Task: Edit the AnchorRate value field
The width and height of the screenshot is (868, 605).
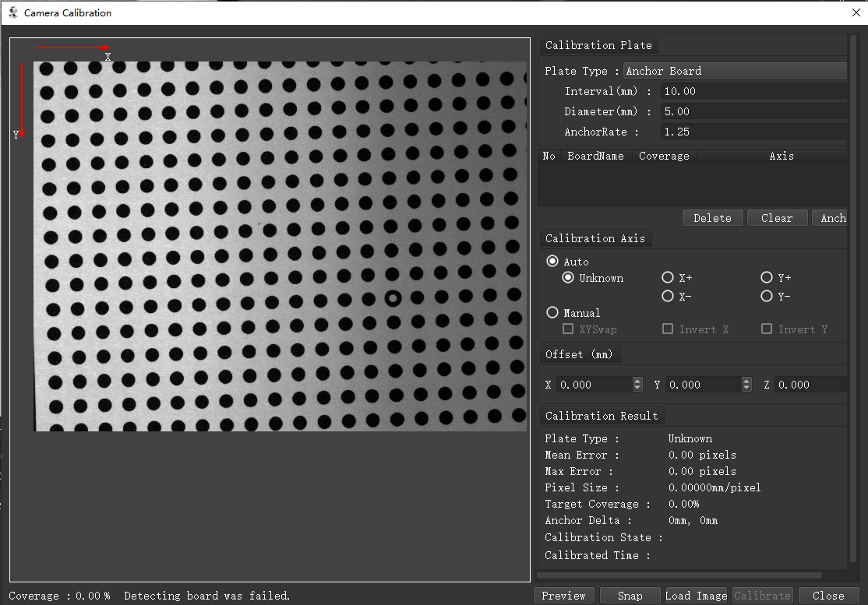Action: [x=752, y=132]
